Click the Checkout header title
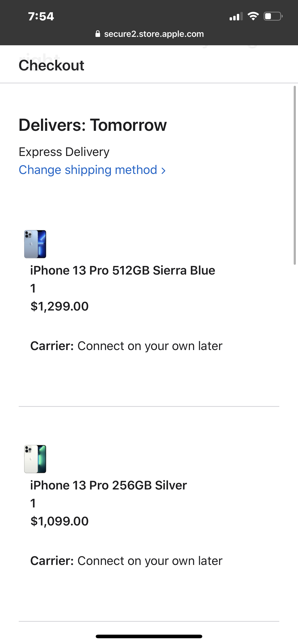Screen dimensions: 298x644 52,65
